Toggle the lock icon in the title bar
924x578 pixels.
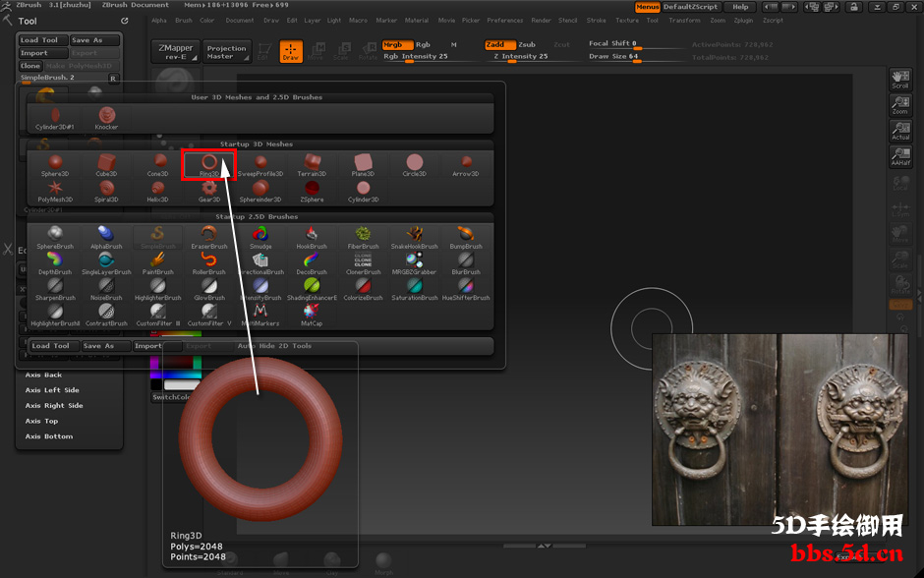[853, 7]
